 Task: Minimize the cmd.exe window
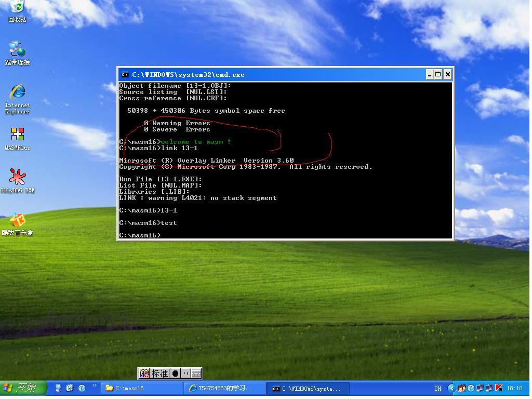tap(430, 74)
